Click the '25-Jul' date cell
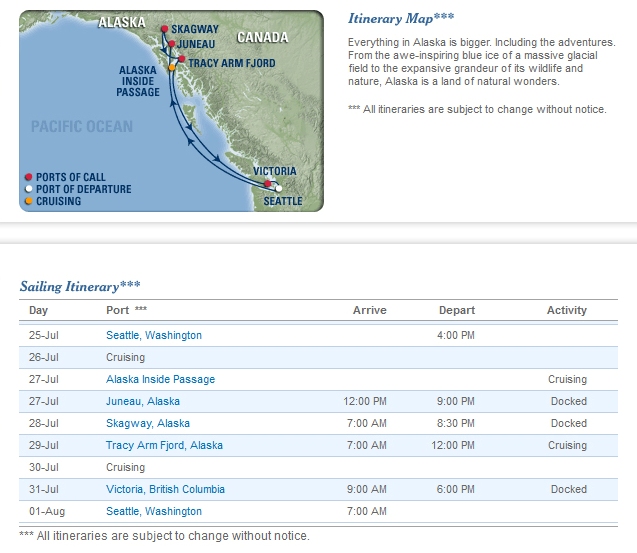The width and height of the screenshot is (637, 553). point(43,335)
